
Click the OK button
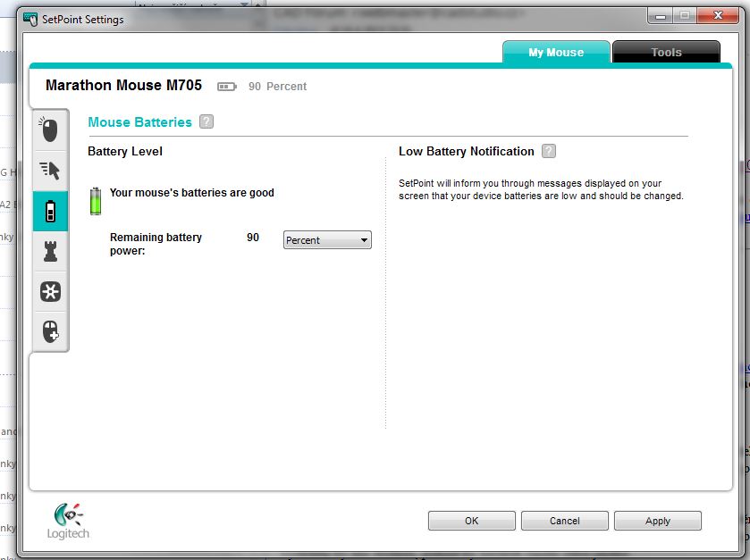click(472, 521)
